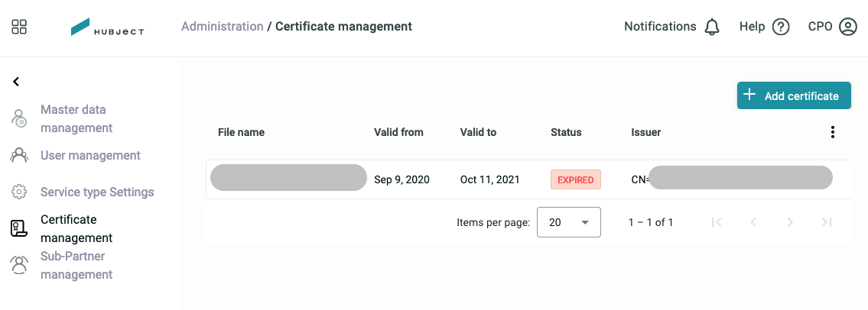Click Valid to column header
The height and width of the screenshot is (310, 868).
[478, 132]
